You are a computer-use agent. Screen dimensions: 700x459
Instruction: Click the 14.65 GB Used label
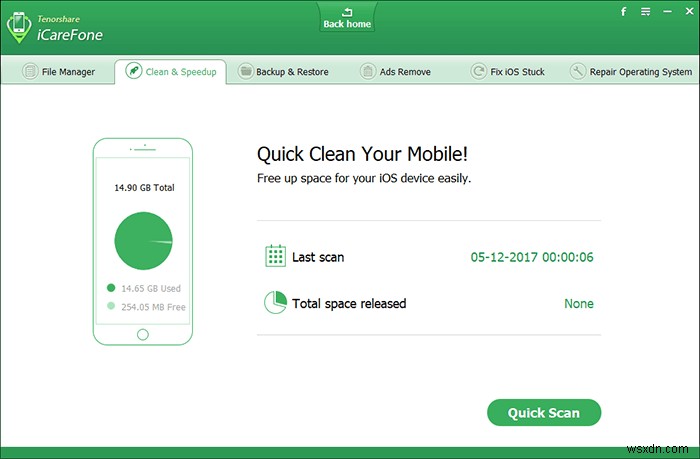pyautogui.click(x=151, y=288)
